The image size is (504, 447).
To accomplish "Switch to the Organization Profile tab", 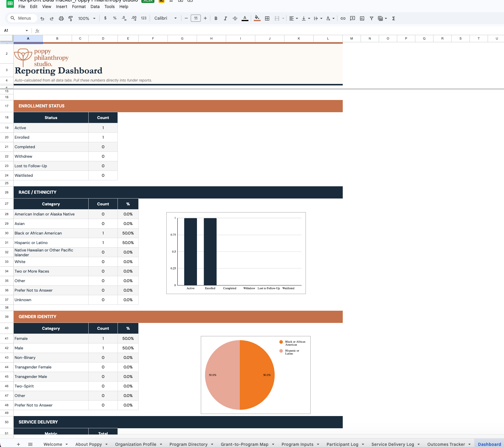I will pyautogui.click(x=136, y=444).
